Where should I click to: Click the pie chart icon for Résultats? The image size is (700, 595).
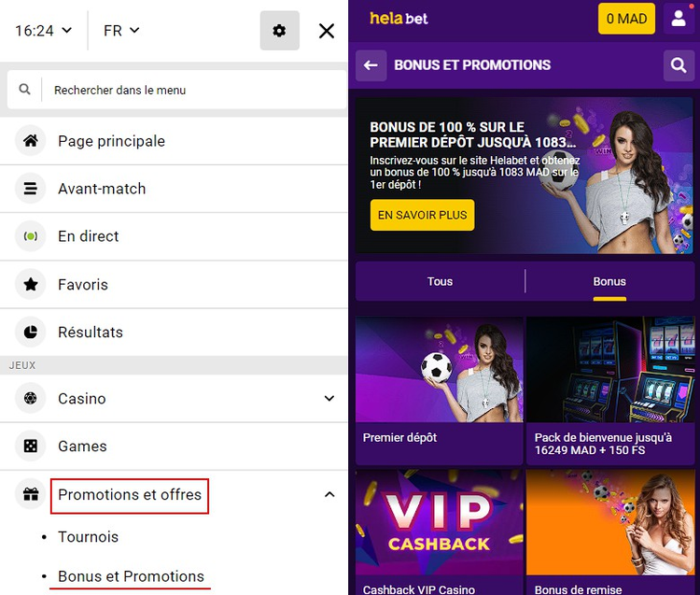[x=31, y=332]
